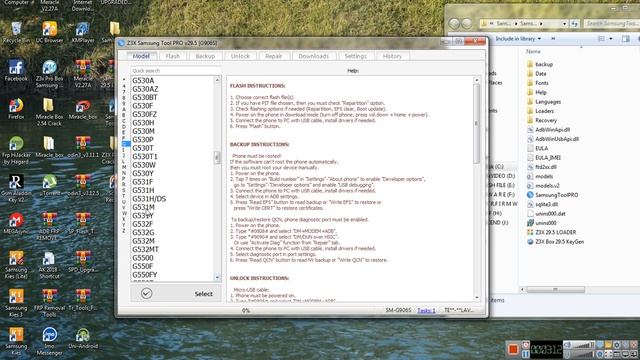This screenshot has height=360, width=640.
Task: Open the Settings tab in Z3X tool
Action: 356,56
